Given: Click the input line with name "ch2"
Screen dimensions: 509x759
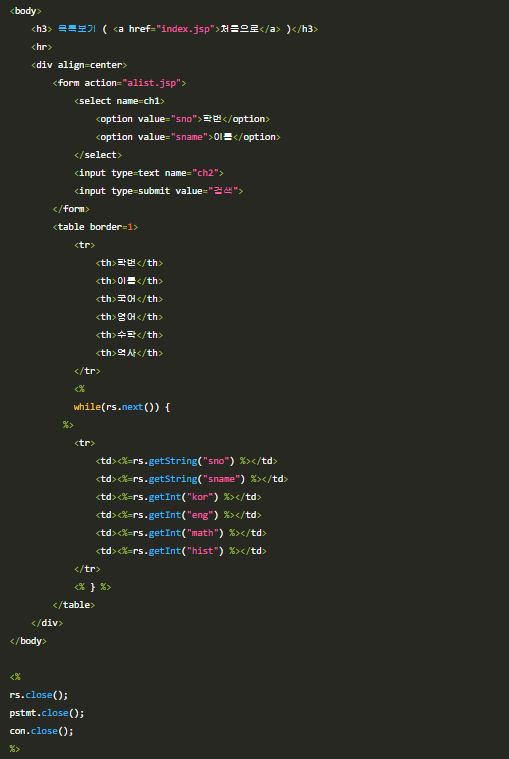Looking at the screenshot, I should click(149, 173).
